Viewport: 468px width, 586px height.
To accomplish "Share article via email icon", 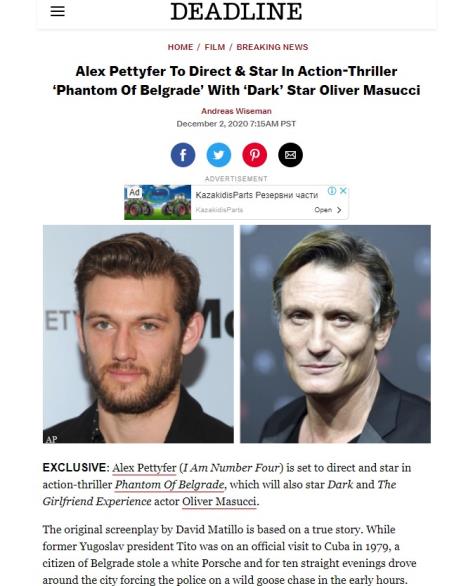I will (290, 155).
